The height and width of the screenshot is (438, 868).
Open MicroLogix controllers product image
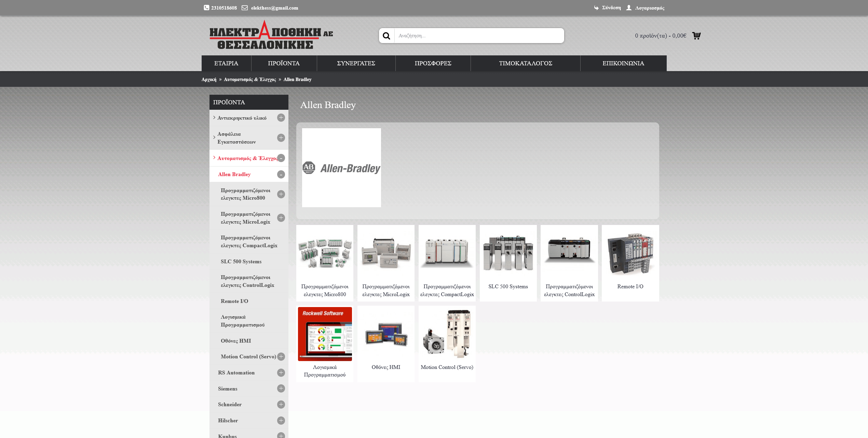[386, 253]
